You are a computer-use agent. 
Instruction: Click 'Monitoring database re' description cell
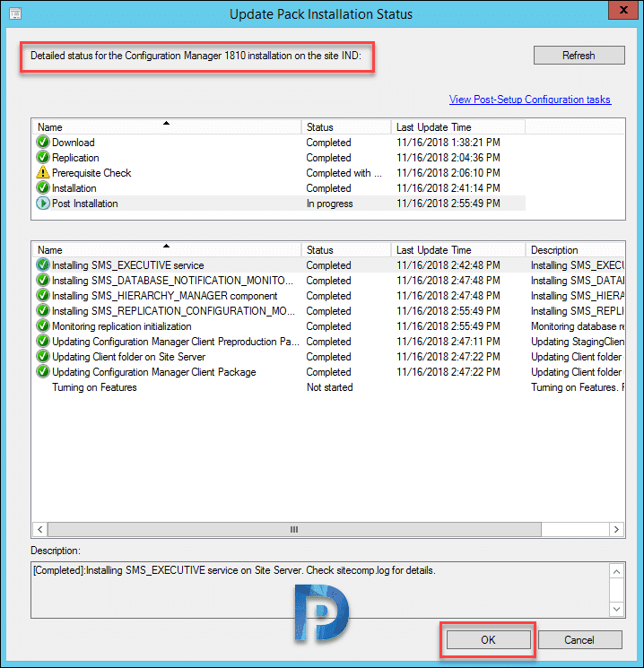click(578, 326)
